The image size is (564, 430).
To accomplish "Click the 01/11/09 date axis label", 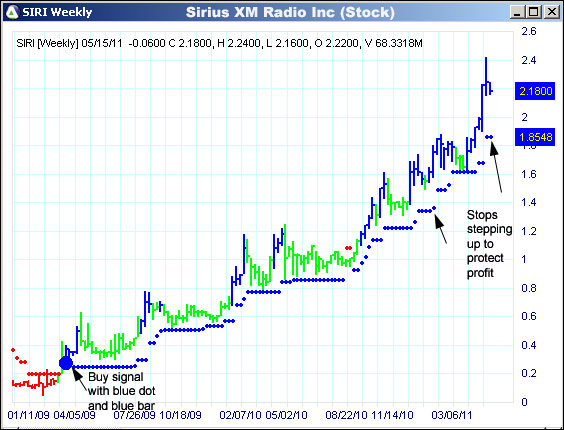I will click(28, 415).
